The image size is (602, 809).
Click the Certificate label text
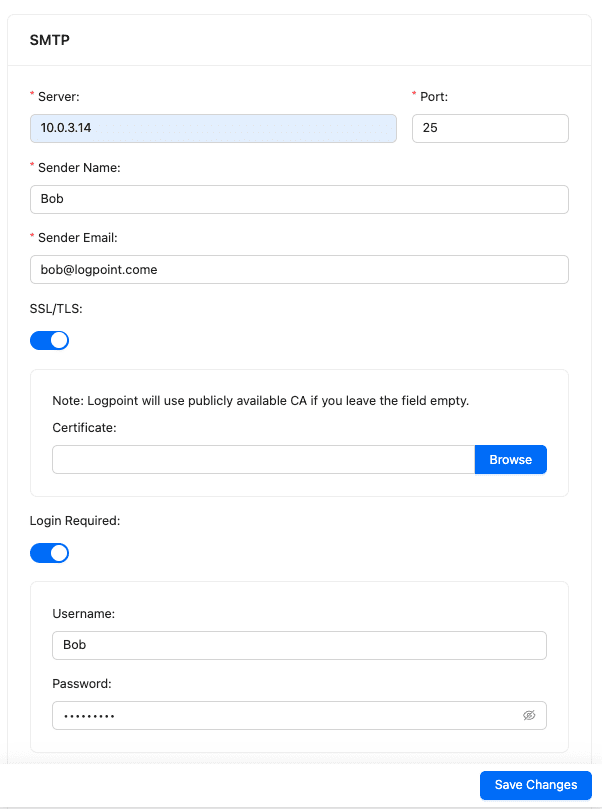(x=84, y=428)
